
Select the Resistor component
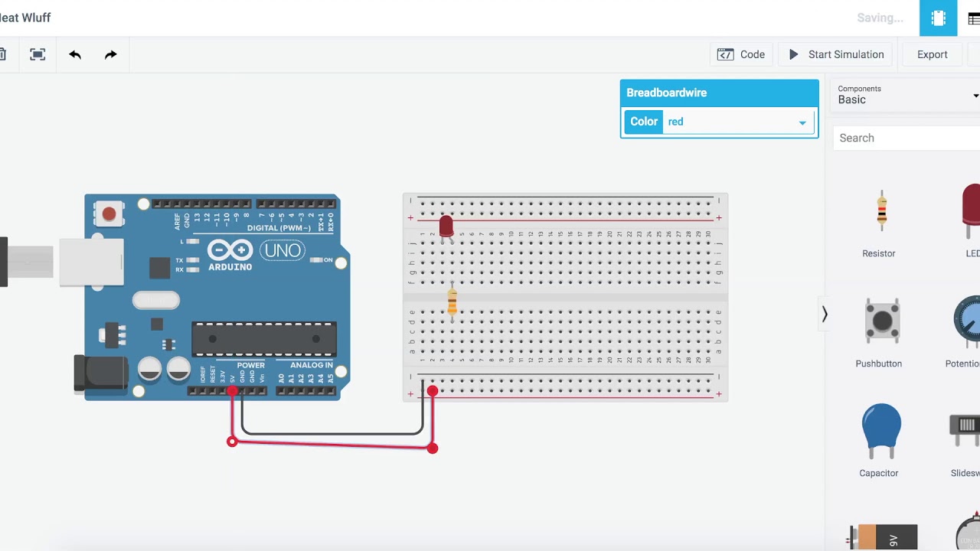(879, 223)
